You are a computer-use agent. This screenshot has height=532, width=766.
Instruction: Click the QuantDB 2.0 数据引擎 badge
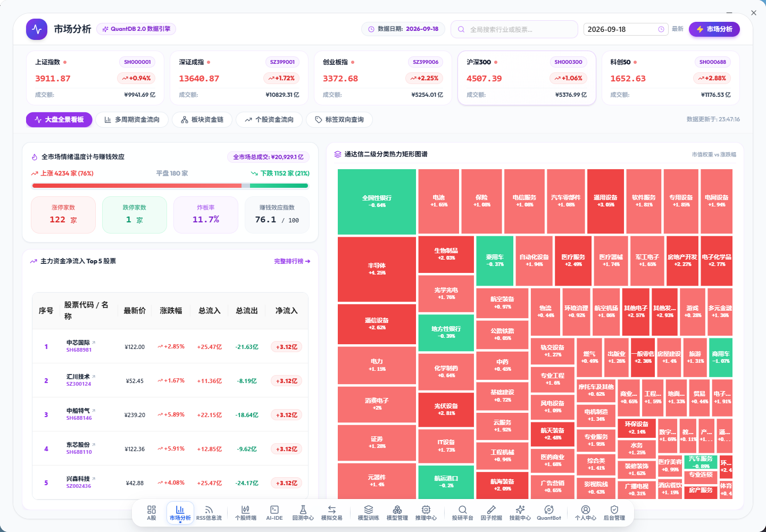[136, 29]
